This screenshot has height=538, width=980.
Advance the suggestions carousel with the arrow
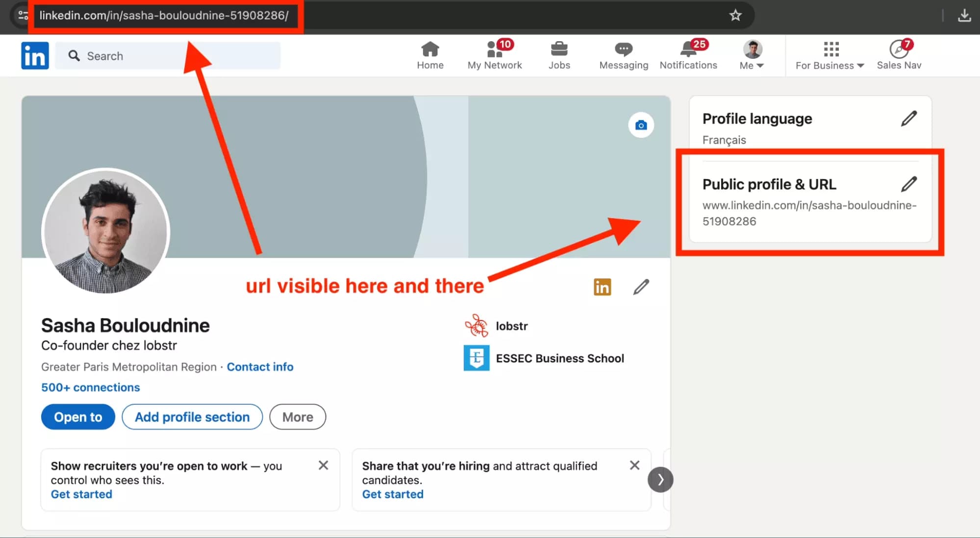click(x=660, y=480)
